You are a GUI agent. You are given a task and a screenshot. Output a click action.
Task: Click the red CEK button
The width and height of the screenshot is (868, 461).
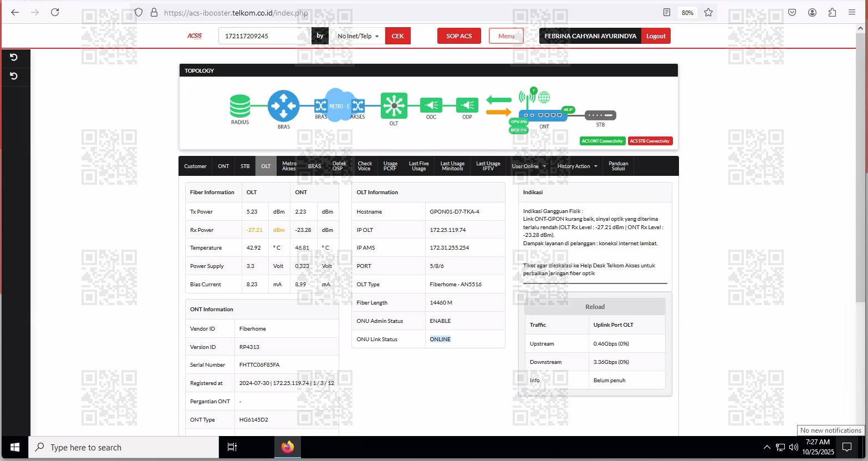pos(398,36)
